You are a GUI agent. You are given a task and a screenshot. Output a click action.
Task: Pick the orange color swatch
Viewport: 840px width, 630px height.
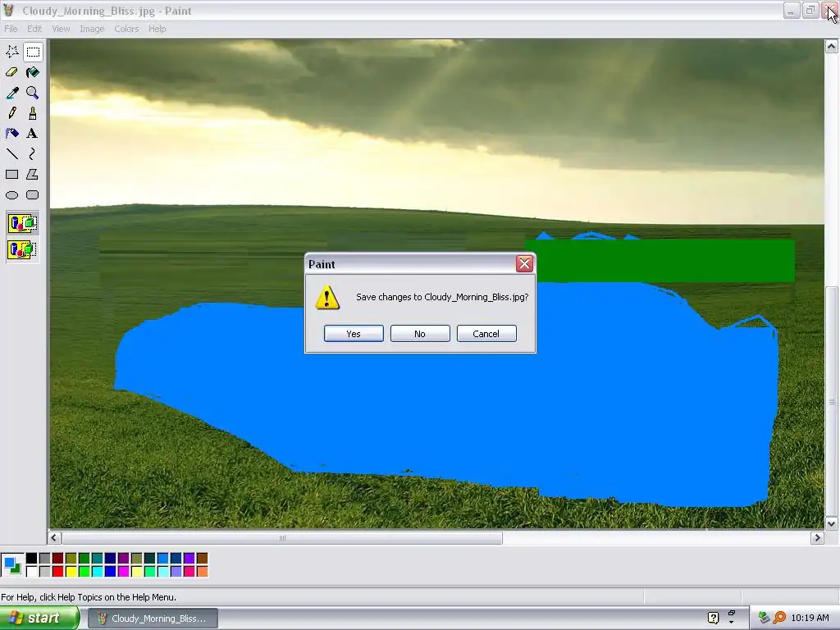pyautogui.click(x=202, y=572)
